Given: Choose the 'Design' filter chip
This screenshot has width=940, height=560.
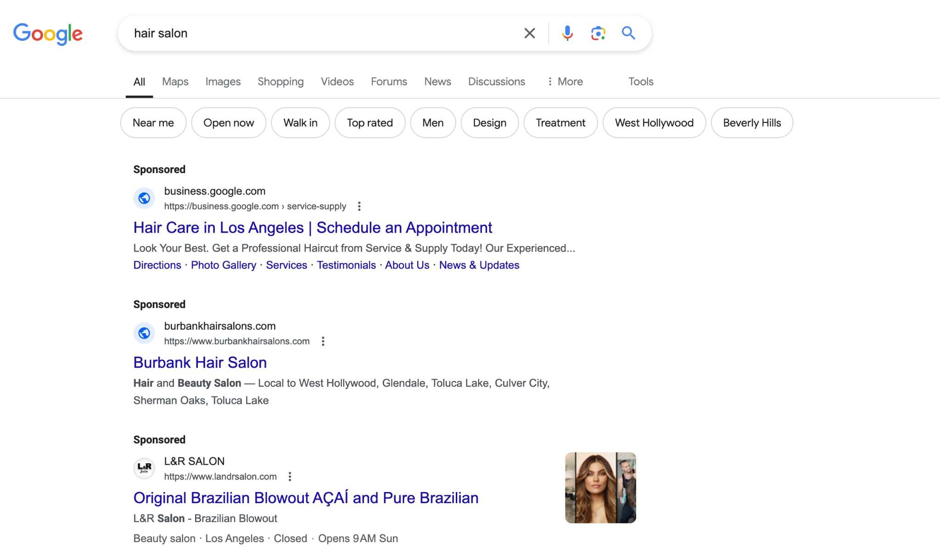Looking at the screenshot, I should pyautogui.click(x=490, y=123).
